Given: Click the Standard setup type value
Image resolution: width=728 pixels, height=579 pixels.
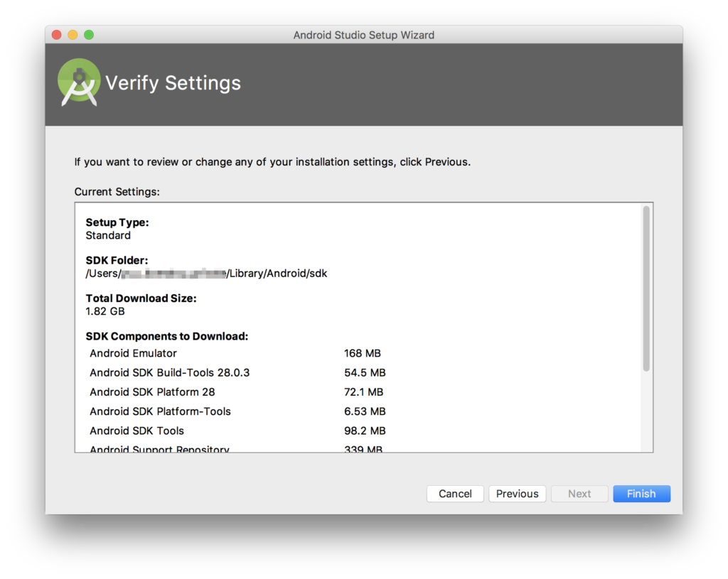Looking at the screenshot, I should (x=108, y=236).
